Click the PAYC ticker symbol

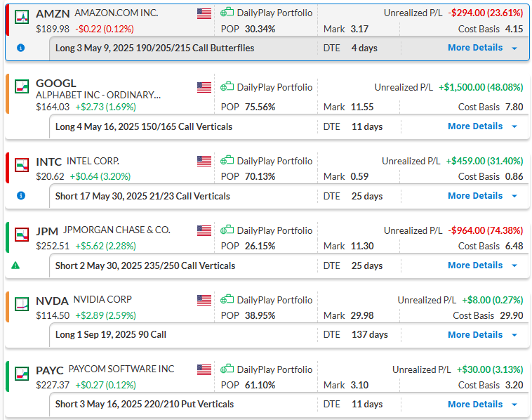50,371
